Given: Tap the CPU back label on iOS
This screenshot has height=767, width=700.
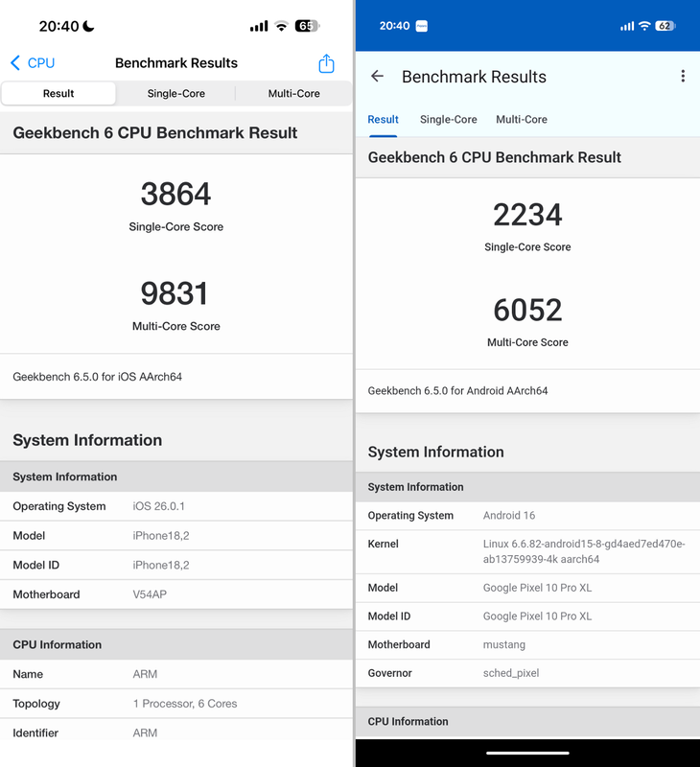Looking at the screenshot, I should click(x=41, y=63).
